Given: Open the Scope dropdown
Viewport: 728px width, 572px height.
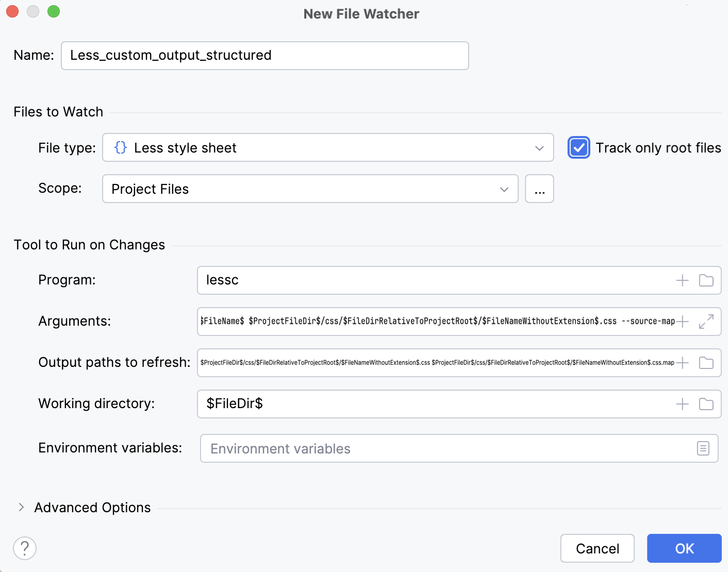Looking at the screenshot, I should point(504,189).
